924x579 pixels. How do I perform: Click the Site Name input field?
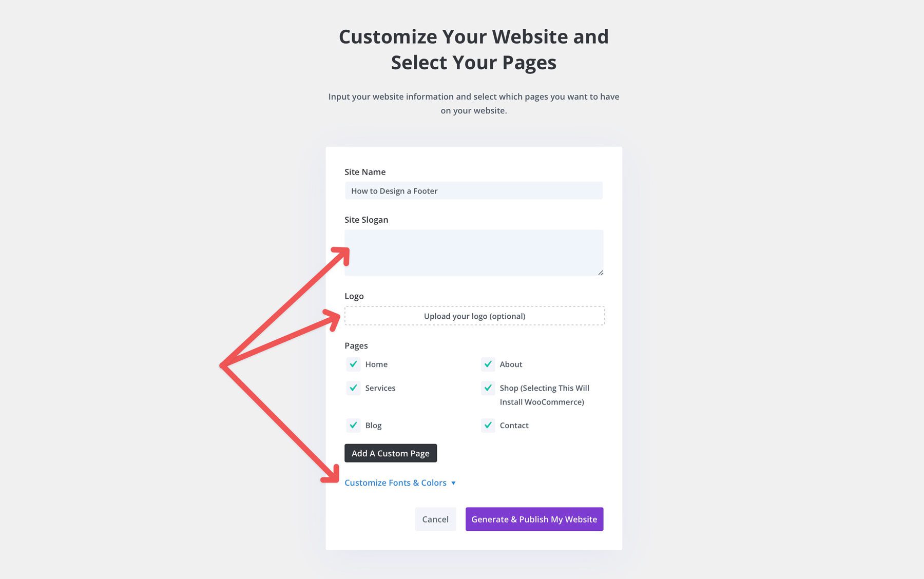474,190
